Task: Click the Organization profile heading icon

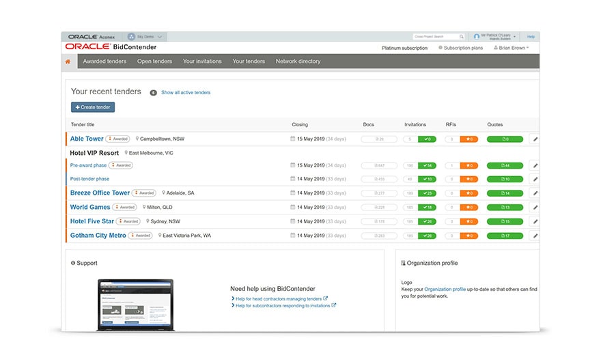Action: tap(403, 263)
